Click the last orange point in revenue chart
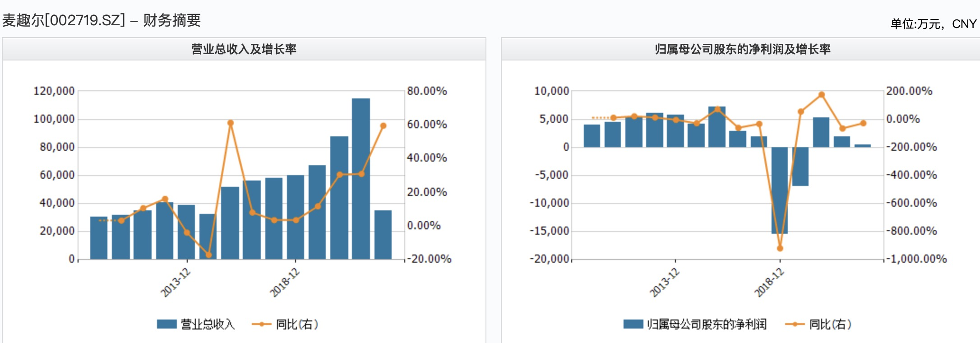 pyautogui.click(x=383, y=126)
